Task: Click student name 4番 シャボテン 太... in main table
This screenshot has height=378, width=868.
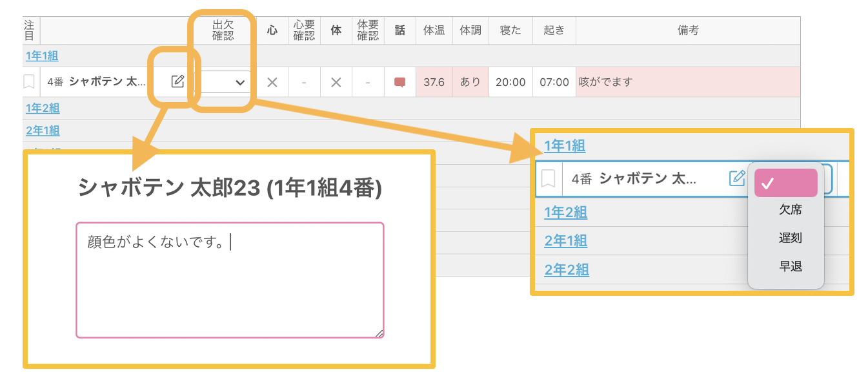Action: pos(97,82)
